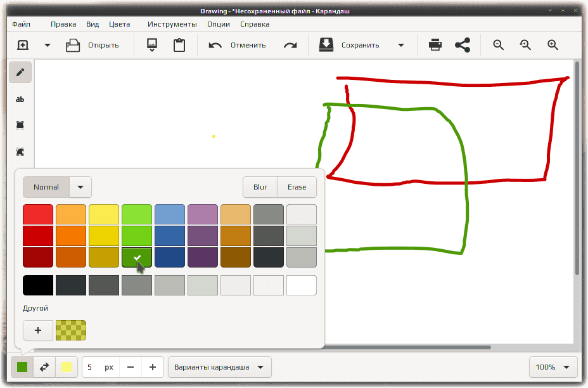The image size is (588, 388).
Task: Click the new image icon
Action: [23, 45]
